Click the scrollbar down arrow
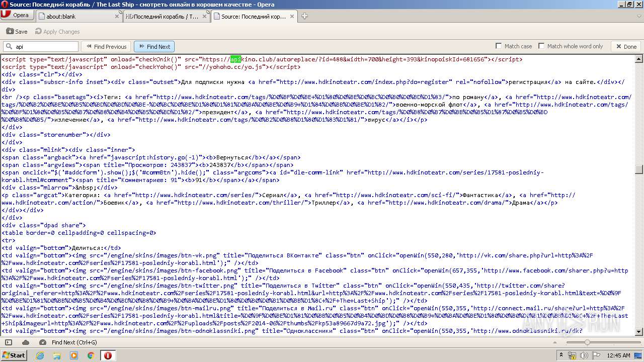This screenshot has height=362, width=644. pos(639,332)
